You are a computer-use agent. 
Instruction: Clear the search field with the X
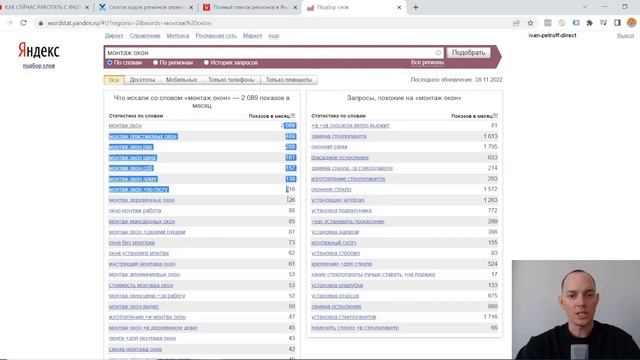pyautogui.click(x=438, y=53)
